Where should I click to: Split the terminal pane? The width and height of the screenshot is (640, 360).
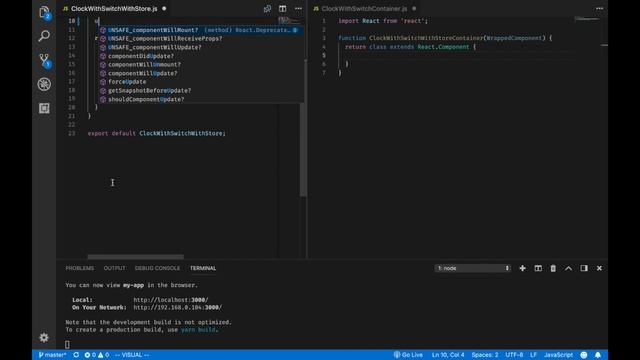point(538,268)
